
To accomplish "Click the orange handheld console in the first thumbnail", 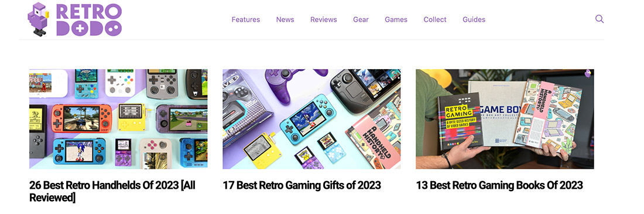I will (81, 118).
